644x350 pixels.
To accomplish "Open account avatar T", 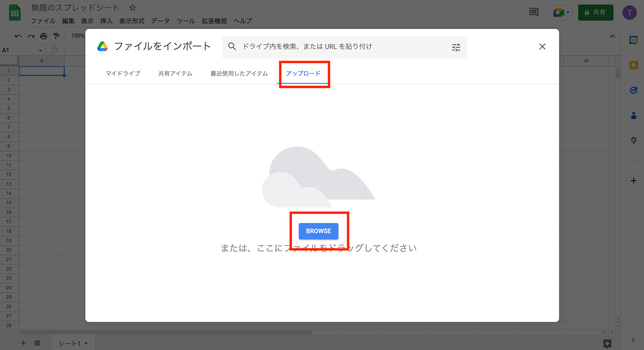I will pyautogui.click(x=629, y=13).
